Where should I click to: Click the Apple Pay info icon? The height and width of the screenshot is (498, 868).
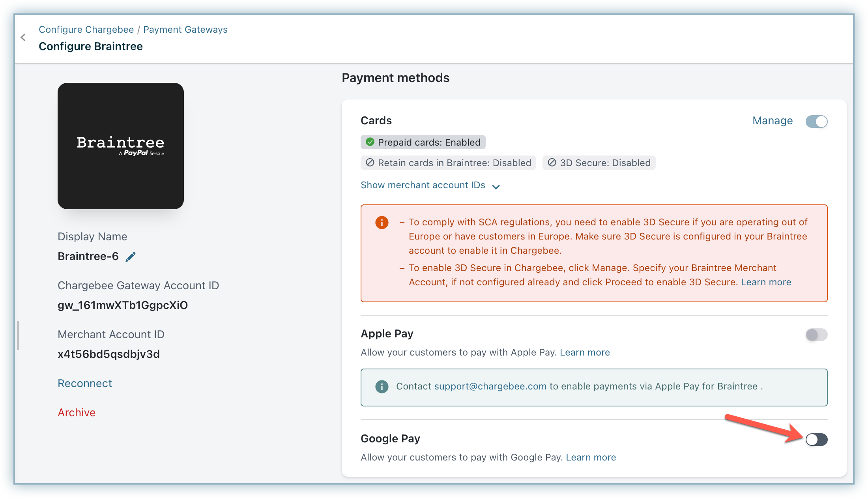point(382,387)
